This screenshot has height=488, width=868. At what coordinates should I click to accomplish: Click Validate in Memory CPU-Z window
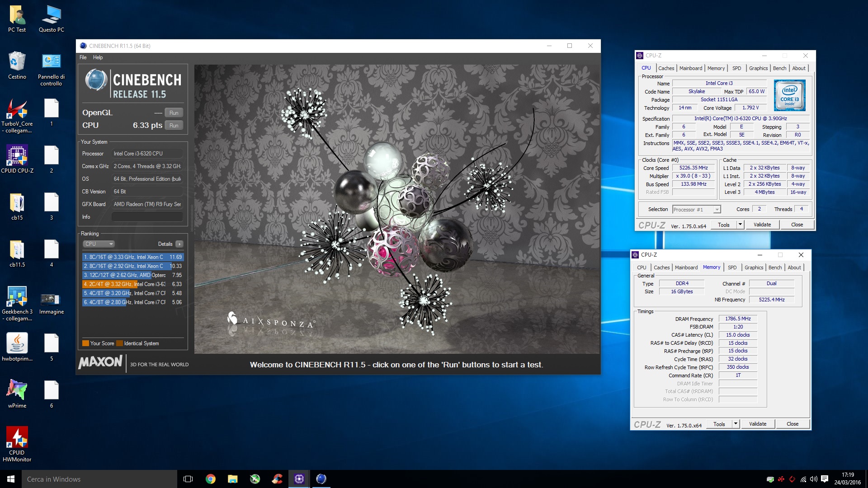click(758, 424)
